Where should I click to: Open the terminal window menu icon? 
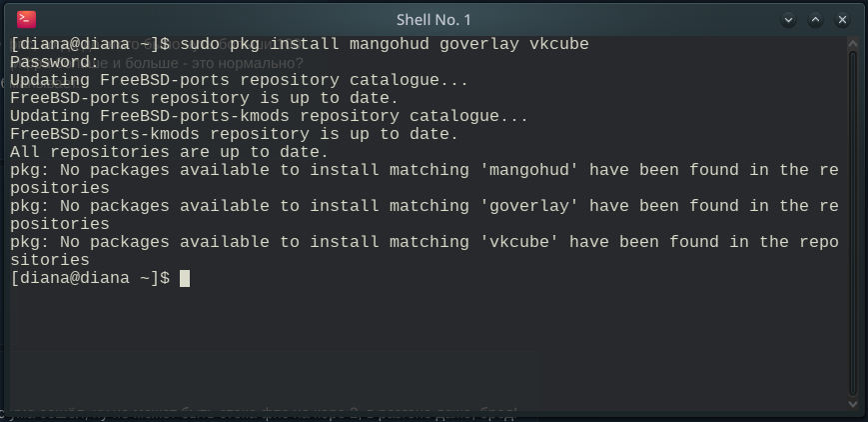tap(26, 19)
